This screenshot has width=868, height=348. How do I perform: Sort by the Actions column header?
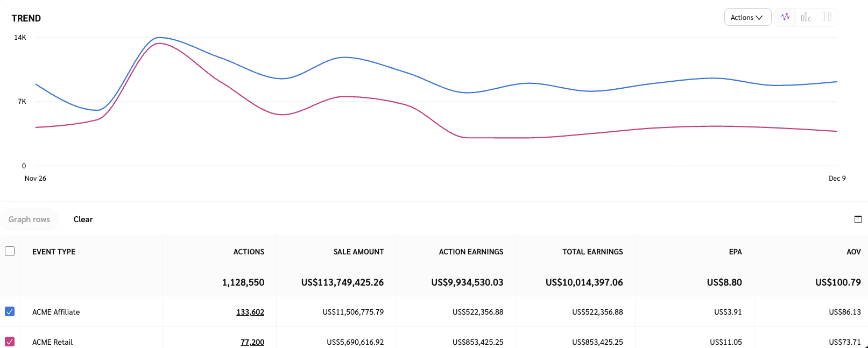click(249, 252)
